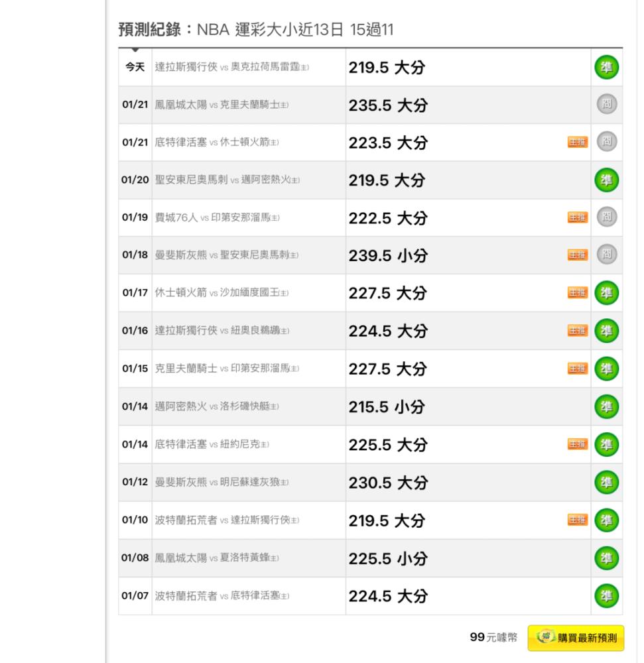The image size is (644, 663).
Task: Click the 預測紀錄 NBA 運彩大小 heading
Action: (x=256, y=30)
